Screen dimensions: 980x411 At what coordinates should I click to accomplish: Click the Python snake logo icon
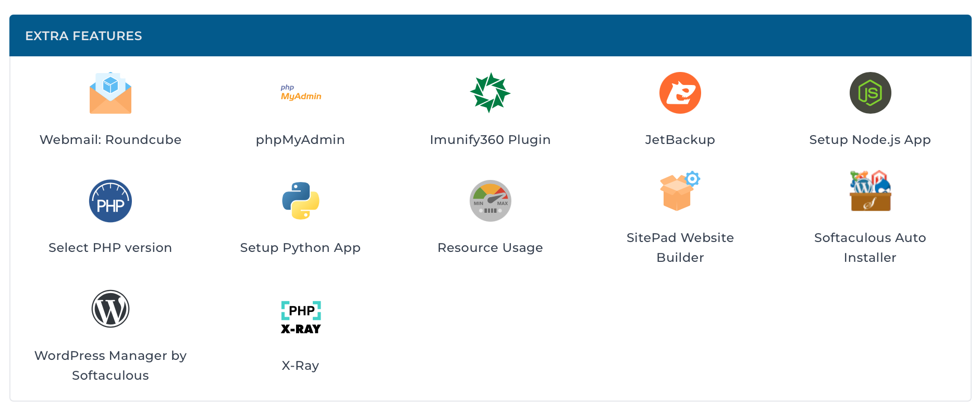[301, 201]
